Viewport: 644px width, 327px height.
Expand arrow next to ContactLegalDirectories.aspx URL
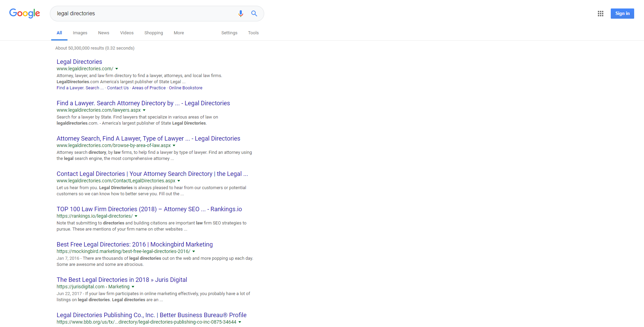click(x=179, y=181)
